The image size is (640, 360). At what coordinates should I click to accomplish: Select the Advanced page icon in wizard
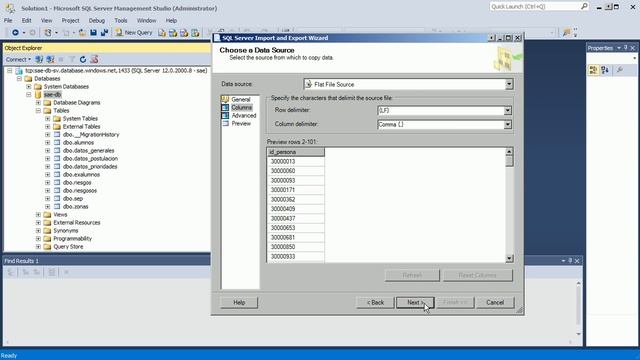click(225, 116)
